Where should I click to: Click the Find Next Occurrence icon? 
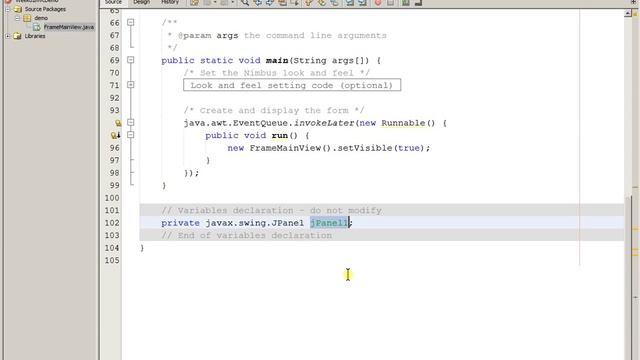tap(270, 2)
